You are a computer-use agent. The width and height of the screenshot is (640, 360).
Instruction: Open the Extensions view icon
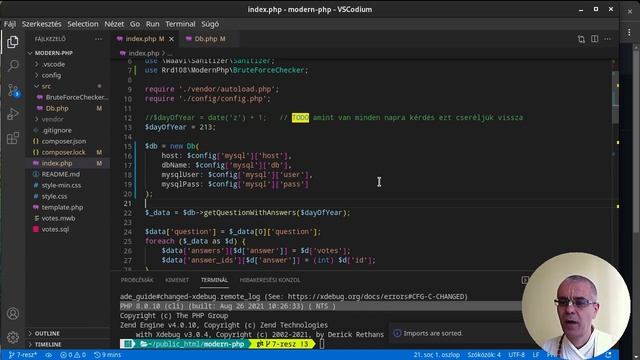[13, 138]
